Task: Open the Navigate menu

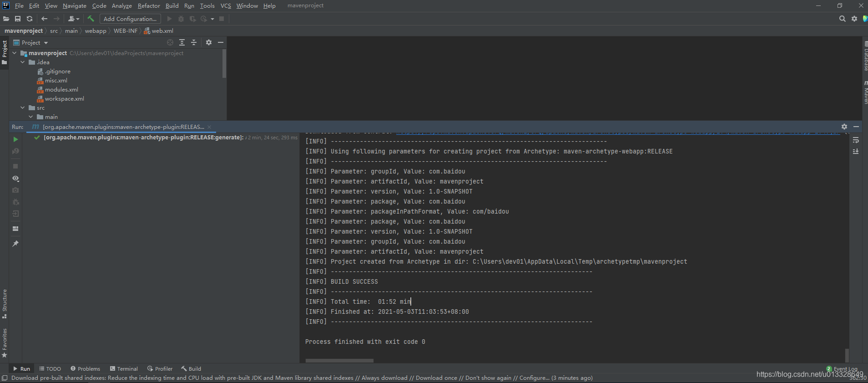Action: point(75,5)
